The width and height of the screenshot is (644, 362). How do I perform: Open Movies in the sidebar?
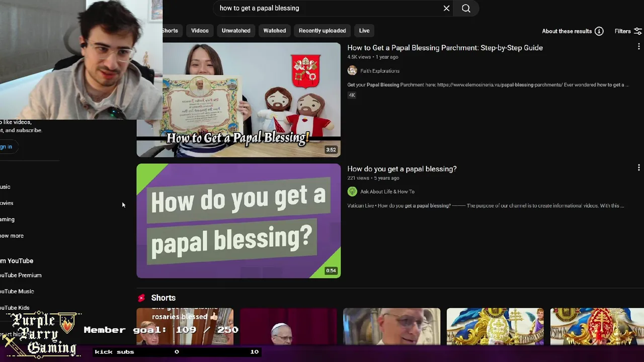coord(7,203)
